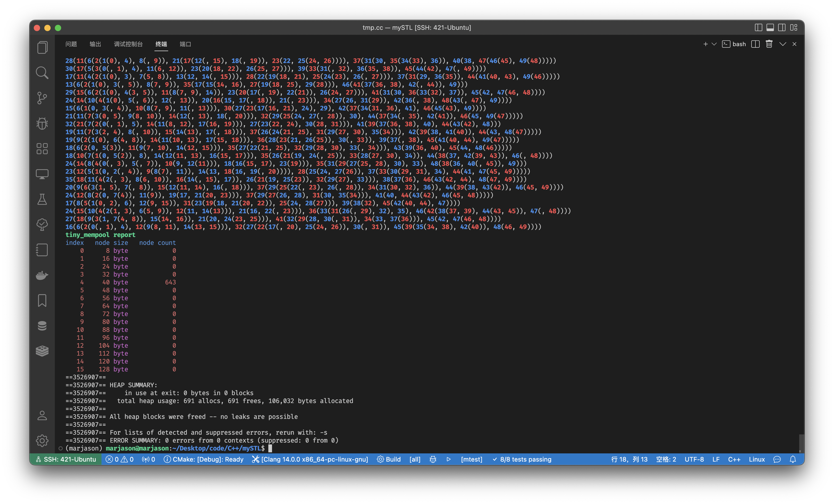Click the terminal scrollbar thumb
Screen dimensions: 834x504
click(x=801, y=443)
